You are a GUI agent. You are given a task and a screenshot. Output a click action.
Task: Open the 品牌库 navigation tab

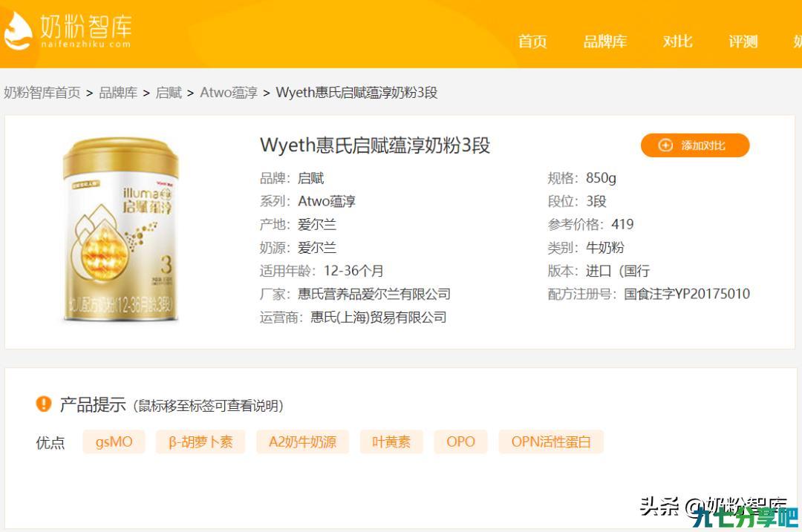tap(605, 42)
